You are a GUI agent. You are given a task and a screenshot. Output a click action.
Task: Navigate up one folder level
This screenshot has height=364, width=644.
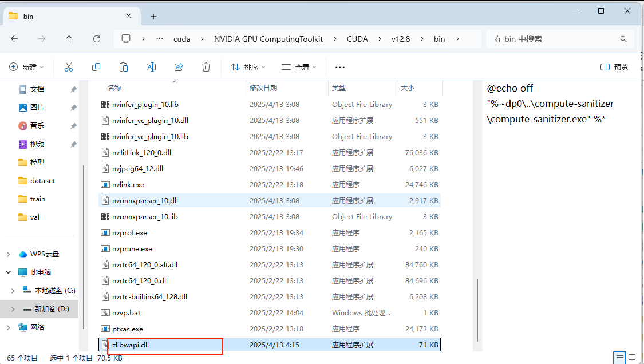pos(69,38)
